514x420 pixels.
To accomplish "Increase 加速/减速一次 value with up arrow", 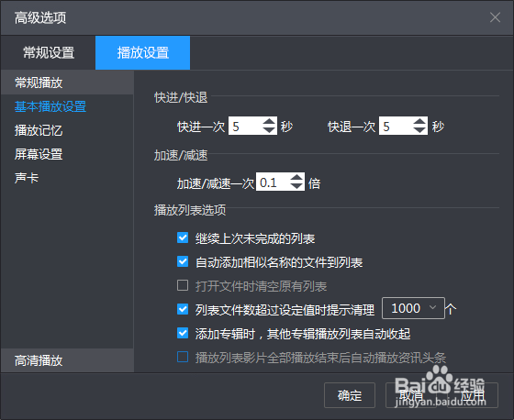I will 296,178.
